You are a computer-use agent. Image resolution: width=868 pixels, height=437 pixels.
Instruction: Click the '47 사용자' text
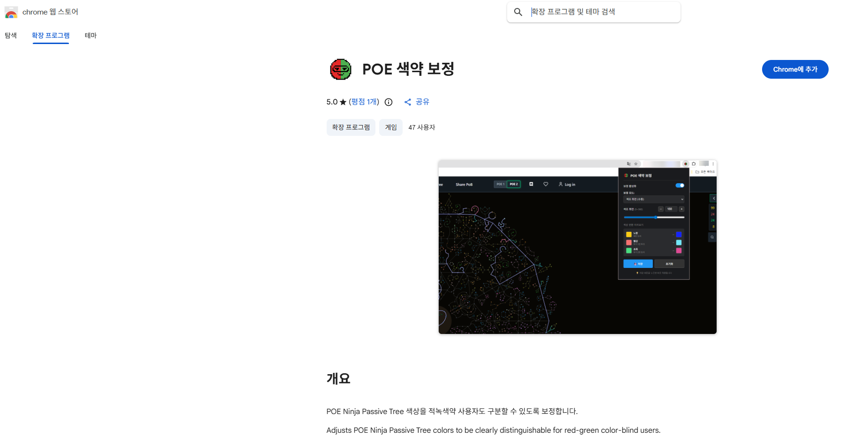coord(422,127)
